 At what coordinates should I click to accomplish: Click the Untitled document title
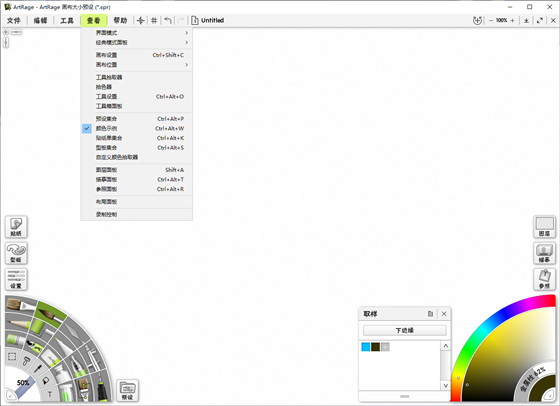click(x=212, y=20)
